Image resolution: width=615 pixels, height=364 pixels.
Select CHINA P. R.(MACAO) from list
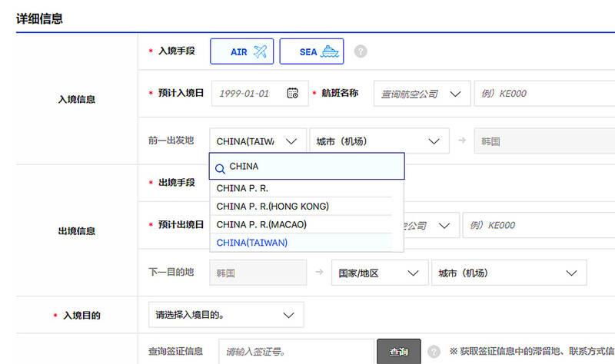click(264, 225)
